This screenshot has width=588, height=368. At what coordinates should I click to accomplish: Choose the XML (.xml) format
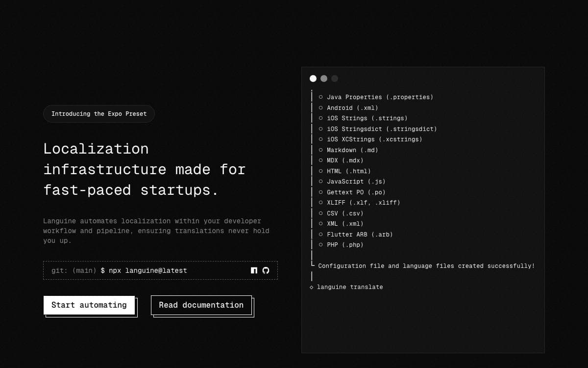341,224
